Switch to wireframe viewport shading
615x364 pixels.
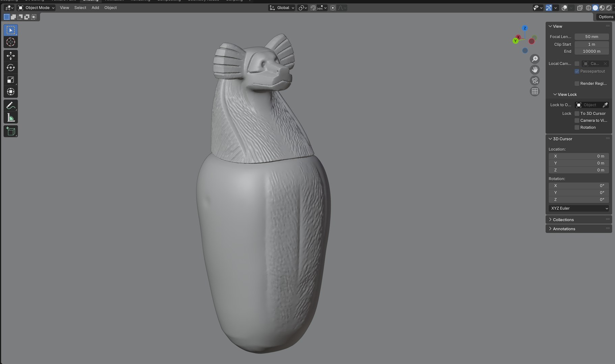[589, 8]
